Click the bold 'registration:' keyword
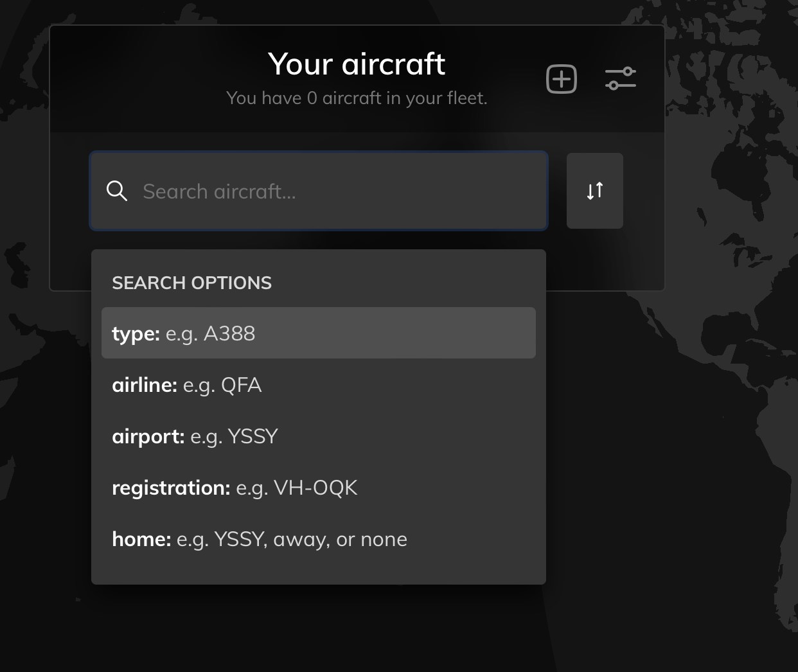Viewport: 798px width, 672px height. (x=171, y=488)
